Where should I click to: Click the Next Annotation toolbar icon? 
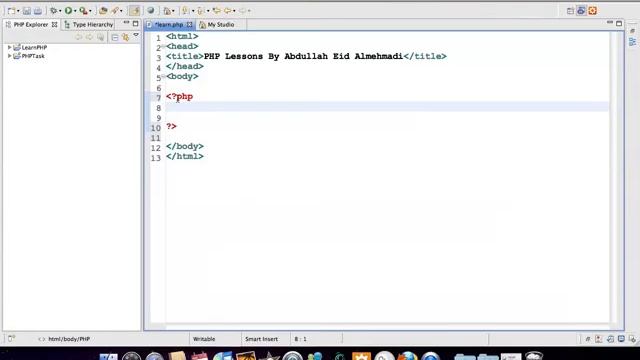(186, 11)
